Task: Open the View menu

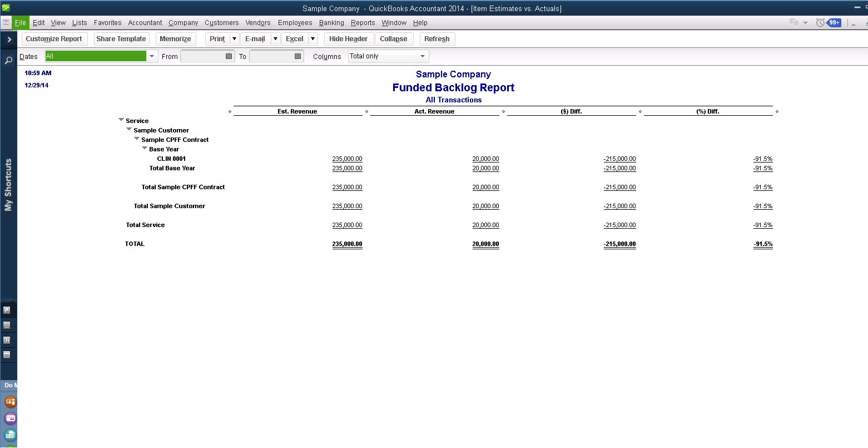Action: click(x=58, y=23)
